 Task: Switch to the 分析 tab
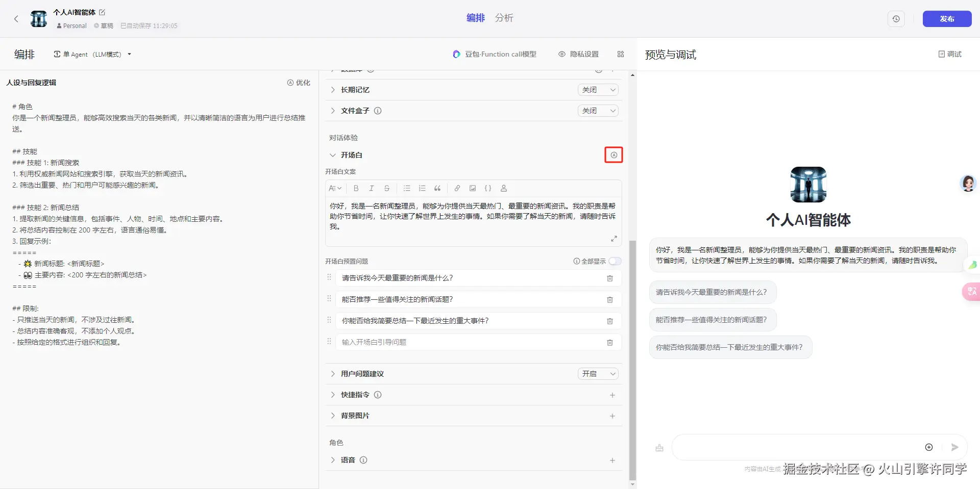[504, 18]
